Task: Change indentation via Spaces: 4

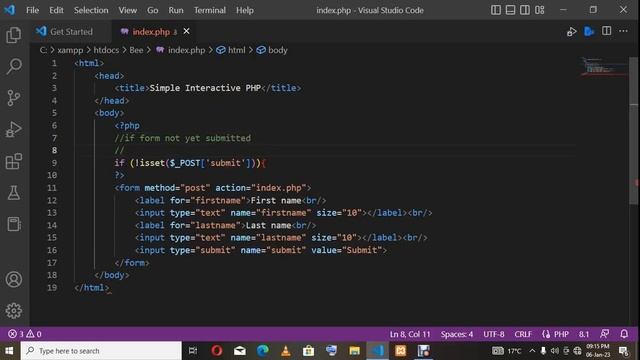Action: coord(457,334)
